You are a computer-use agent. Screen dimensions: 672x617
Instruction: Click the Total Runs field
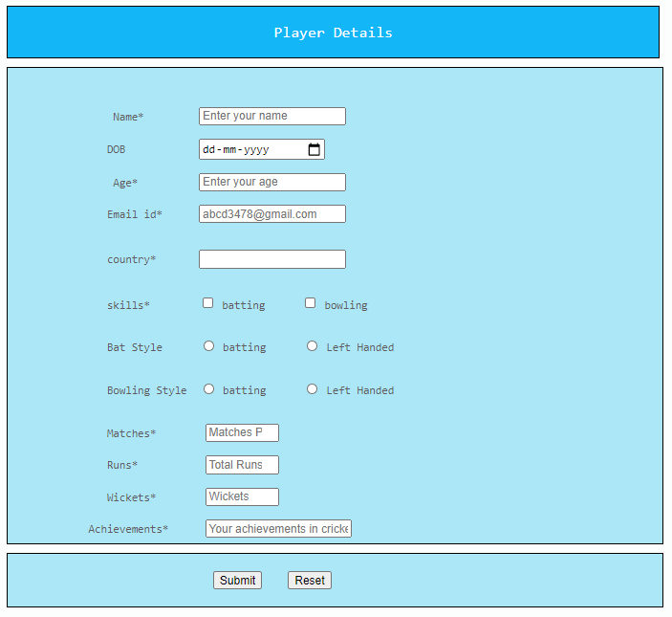pos(242,465)
